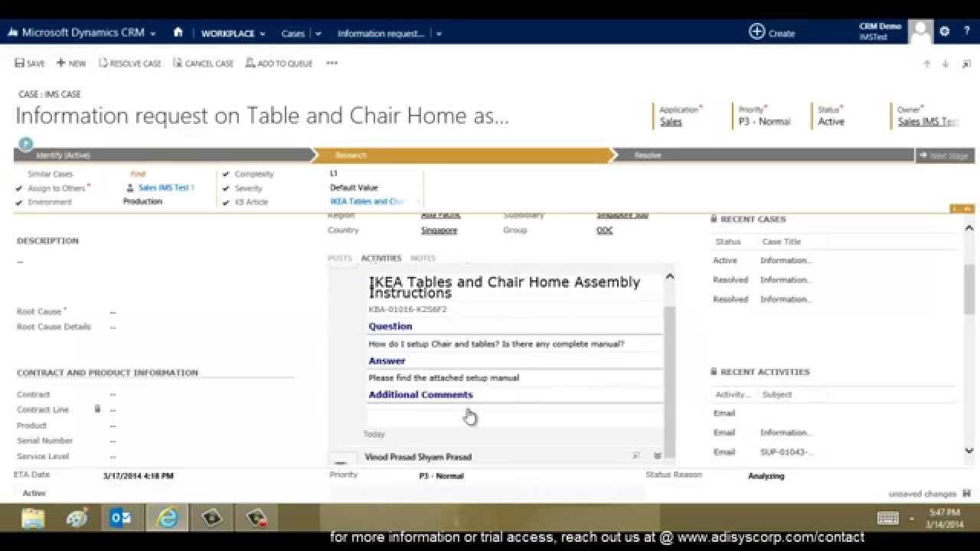The width and height of the screenshot is (980, 551).
Task: Open the user profile picture
Action: [920, 31]
